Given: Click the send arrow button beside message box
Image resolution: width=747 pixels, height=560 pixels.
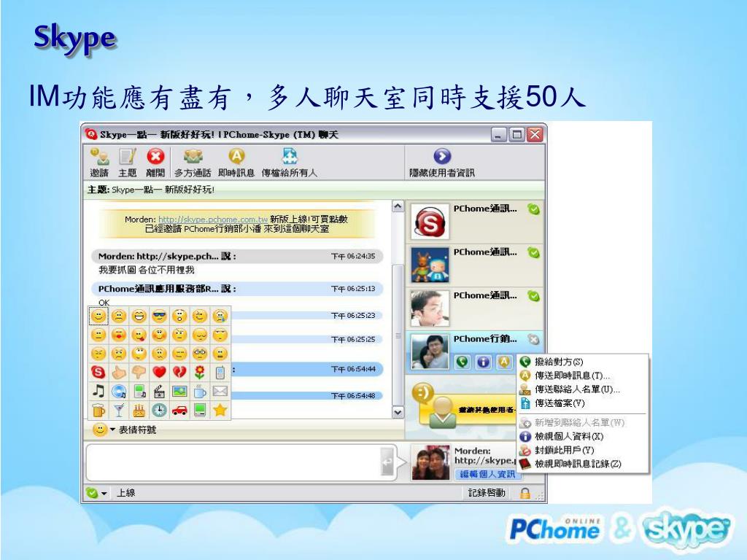Looking at the screenshot, I should pos(388,462).
